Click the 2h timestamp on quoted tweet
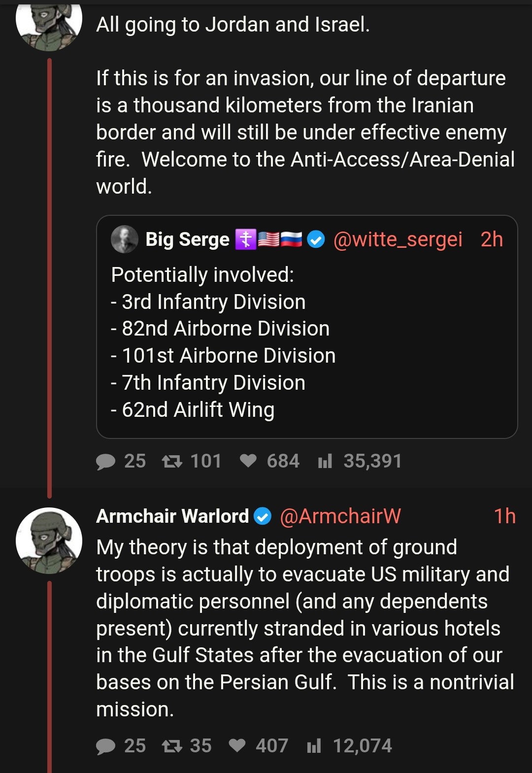Viewport: 532px width, 773px height. 492,239
